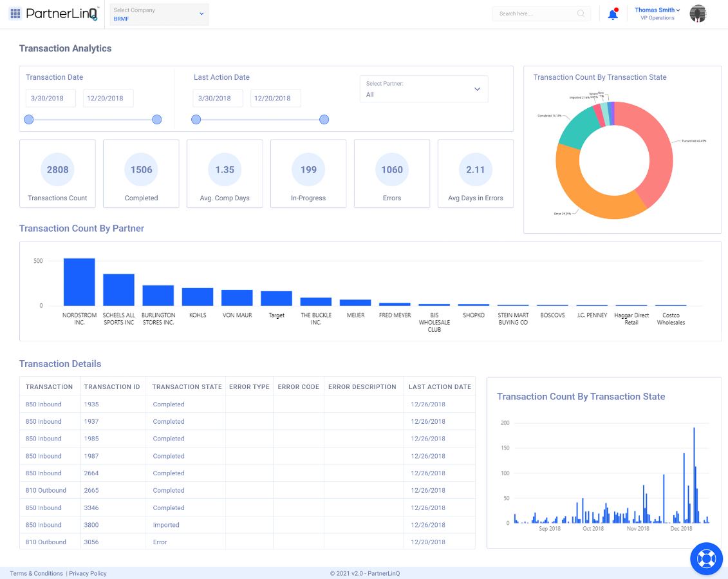
Task: Click the Transaction Date start date field
Action: pyautogui.click(x=51, y=99)
